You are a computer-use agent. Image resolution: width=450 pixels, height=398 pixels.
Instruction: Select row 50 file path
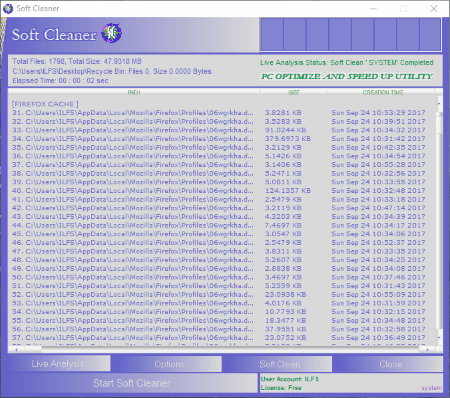click(133, 277)
